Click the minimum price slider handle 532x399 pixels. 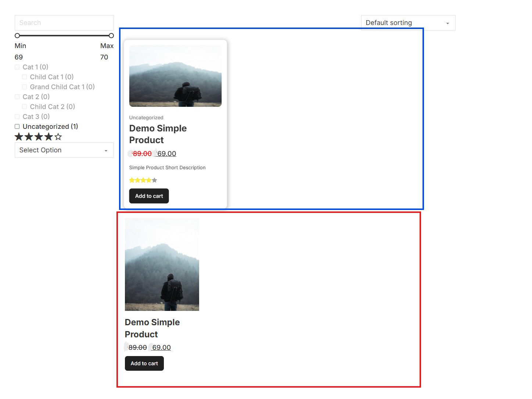tap(17, 36)
